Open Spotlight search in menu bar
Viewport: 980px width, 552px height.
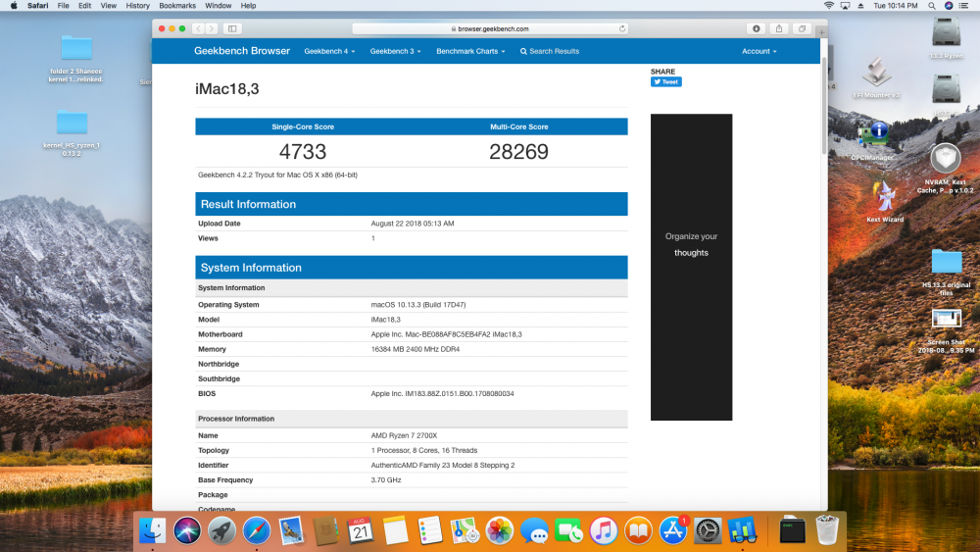tap(931, 6)
